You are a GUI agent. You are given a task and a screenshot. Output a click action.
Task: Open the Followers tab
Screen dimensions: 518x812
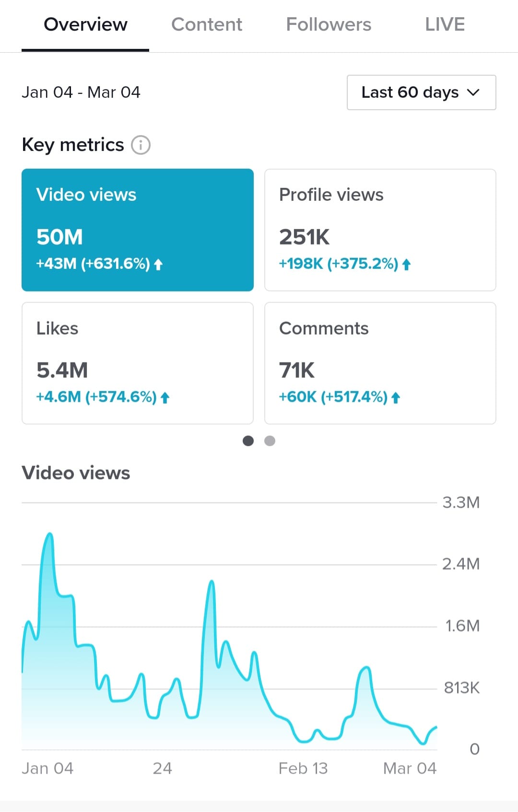tap(329, 25)
